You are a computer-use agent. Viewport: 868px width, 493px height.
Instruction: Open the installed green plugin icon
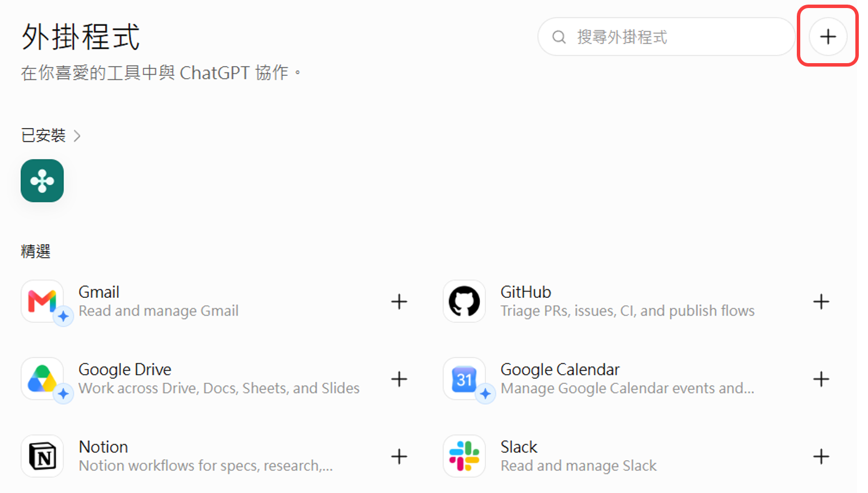(42, 181)
